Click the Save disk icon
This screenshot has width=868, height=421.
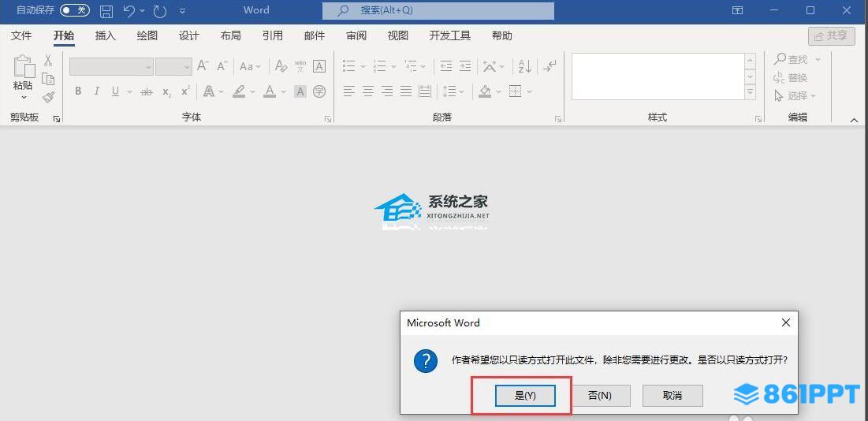pyautogui.click(x=106, y=10)
